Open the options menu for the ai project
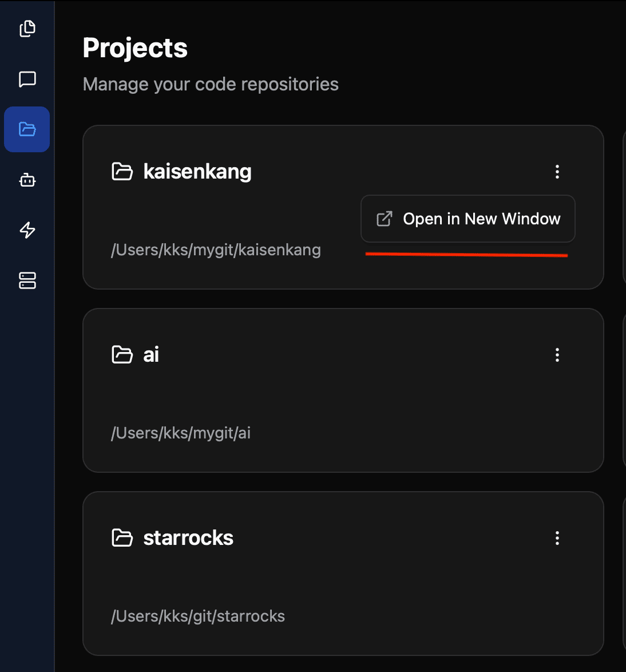This screenshot has height=672, width=626. pyautogui.click(x=557, y=355)
